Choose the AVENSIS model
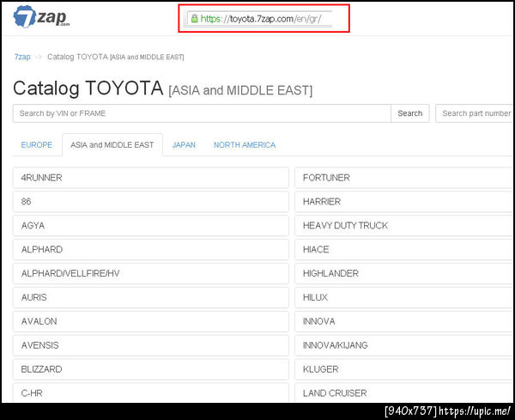515x420 pixels. coord(151,345)
